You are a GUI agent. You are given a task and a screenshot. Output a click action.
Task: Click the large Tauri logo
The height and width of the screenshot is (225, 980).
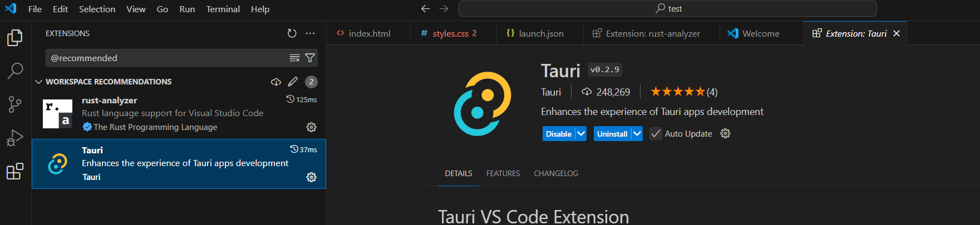coord(482,104)
